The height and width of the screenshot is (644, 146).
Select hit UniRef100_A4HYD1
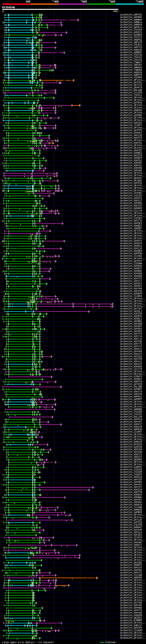click(x=131, y=143)
